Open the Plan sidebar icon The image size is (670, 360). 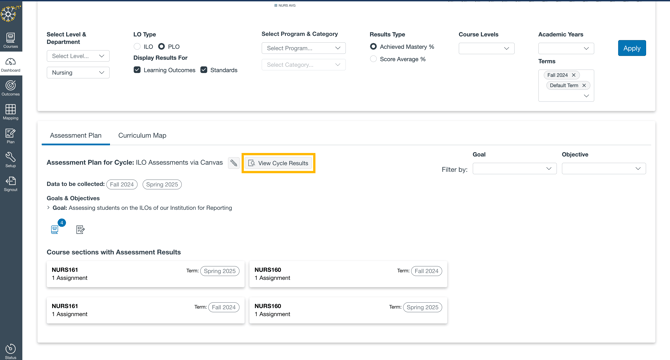tap(11, 136)
